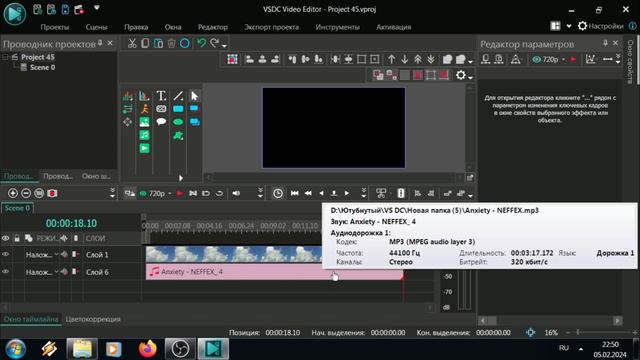
Task: Add an image object with picture icon
Action: tap(144, 122)
